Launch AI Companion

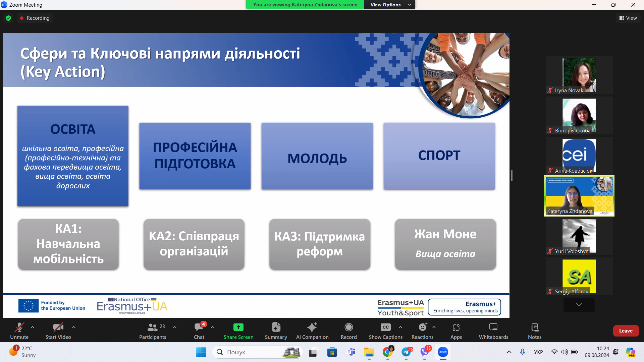coord(312,330)
